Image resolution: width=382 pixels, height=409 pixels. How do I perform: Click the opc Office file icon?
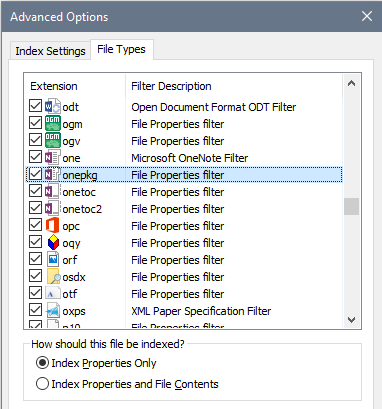53,226
